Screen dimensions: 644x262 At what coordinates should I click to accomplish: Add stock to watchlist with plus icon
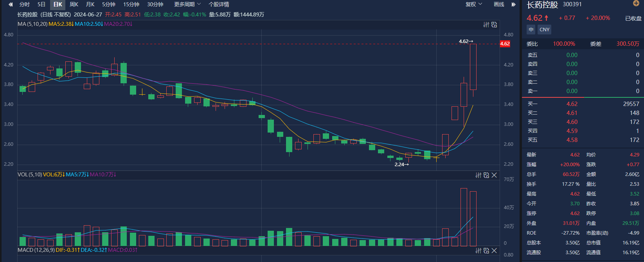pos(636,4)
